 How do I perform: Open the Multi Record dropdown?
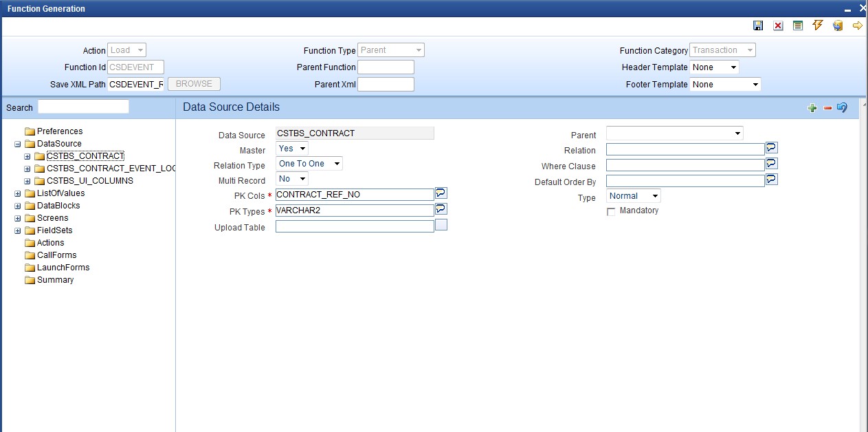coord(292,179)
